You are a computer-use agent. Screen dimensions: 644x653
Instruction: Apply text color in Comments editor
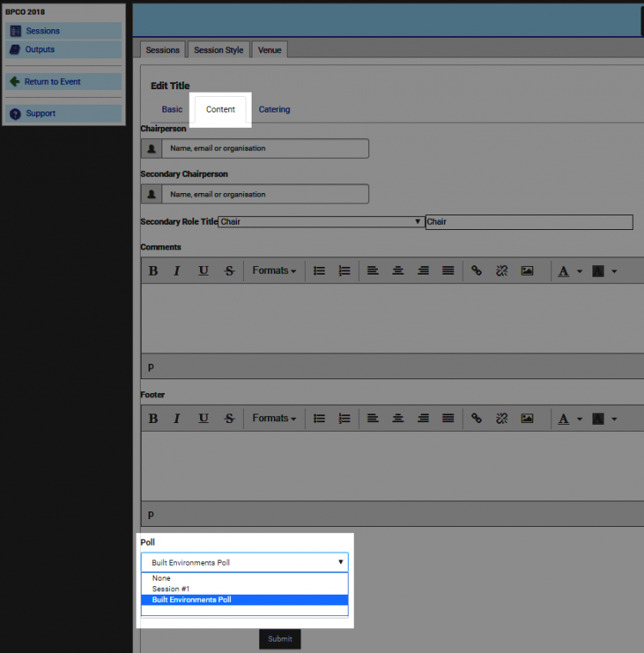tap(563, 271)
